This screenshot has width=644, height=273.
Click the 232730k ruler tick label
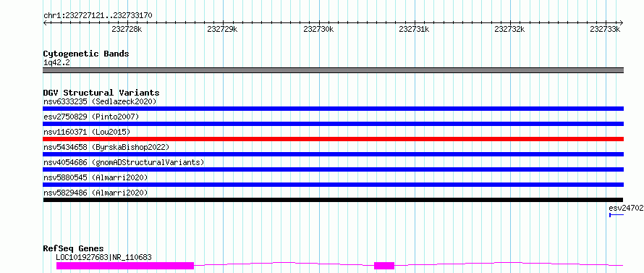318,29
